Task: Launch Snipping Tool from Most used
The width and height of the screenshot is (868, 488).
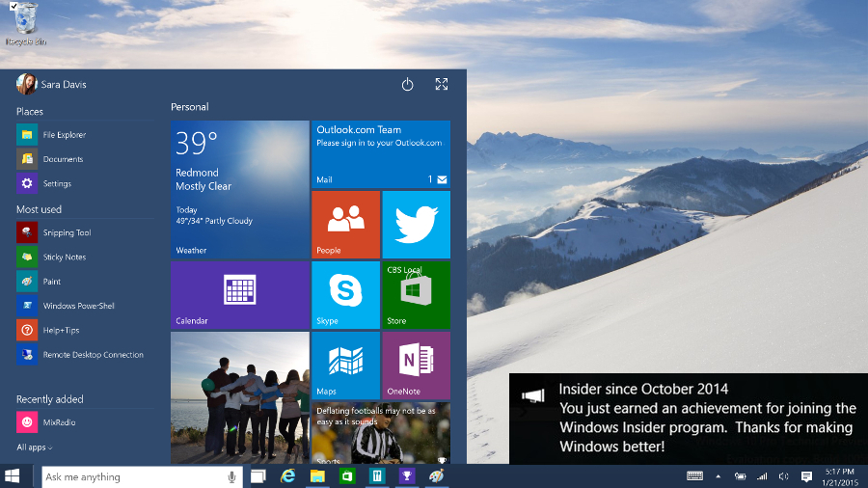Action: pyautogui.click(x=66, y=232)
